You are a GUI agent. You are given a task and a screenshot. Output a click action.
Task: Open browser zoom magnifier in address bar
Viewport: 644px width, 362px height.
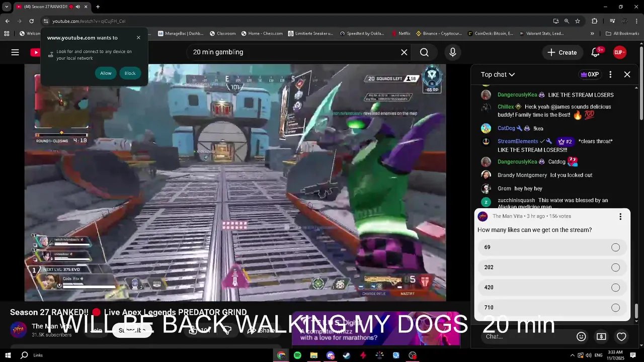click(x=567, y=21)
